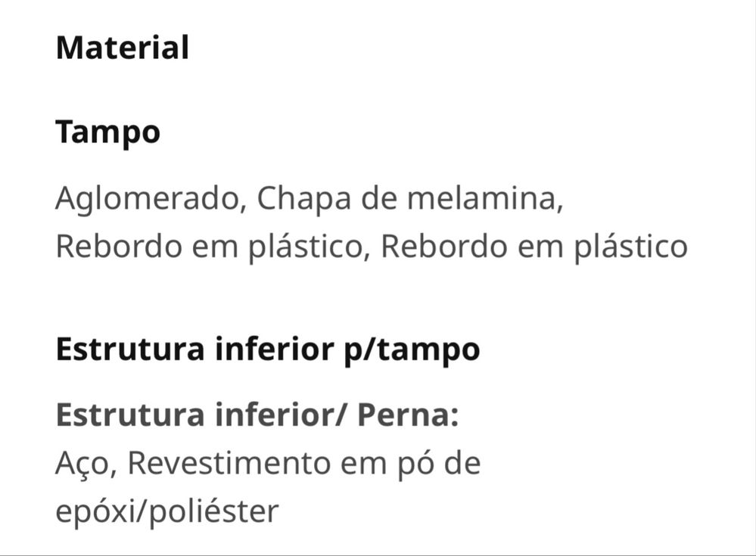Select the word Revestimento

point(229,463)
